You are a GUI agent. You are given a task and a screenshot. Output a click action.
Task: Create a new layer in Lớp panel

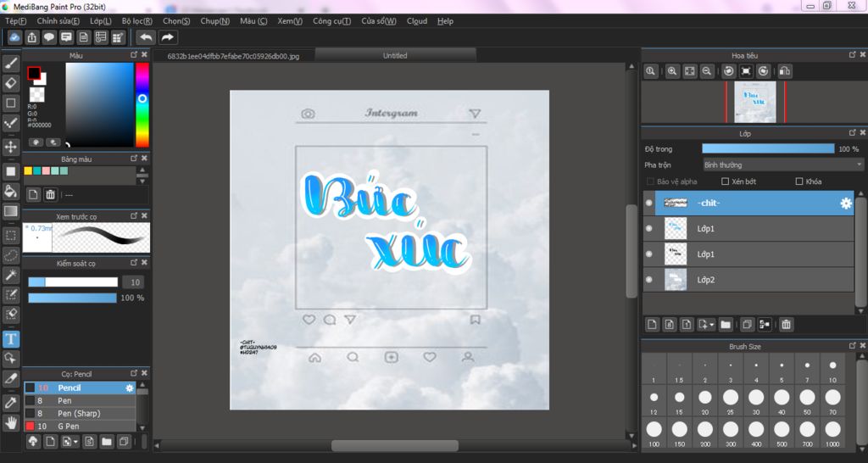coord(652,325)
